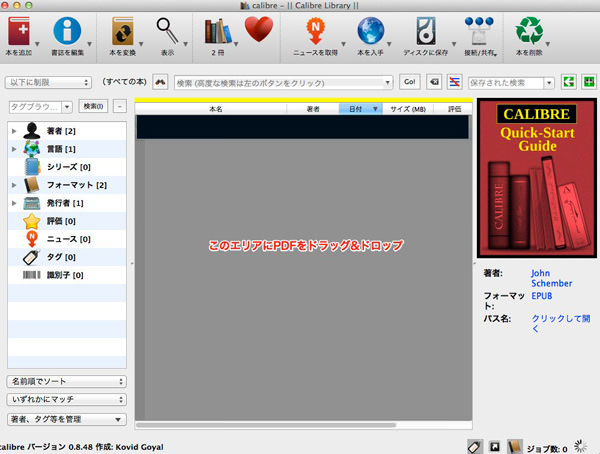Sort by the size (MB) column header
The height and width of the screenshot is (454, 600).
tap(408, 109)
